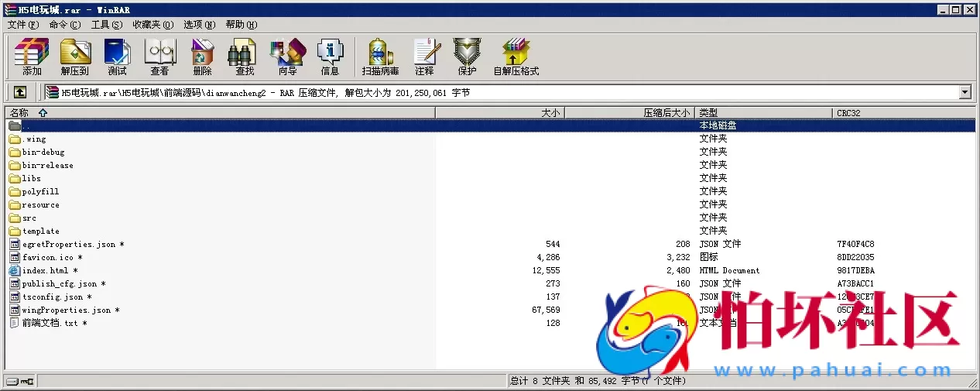The image size is (980, 391).
Task: Open the 工具(S) menu
Action: (x=107, y=25)
